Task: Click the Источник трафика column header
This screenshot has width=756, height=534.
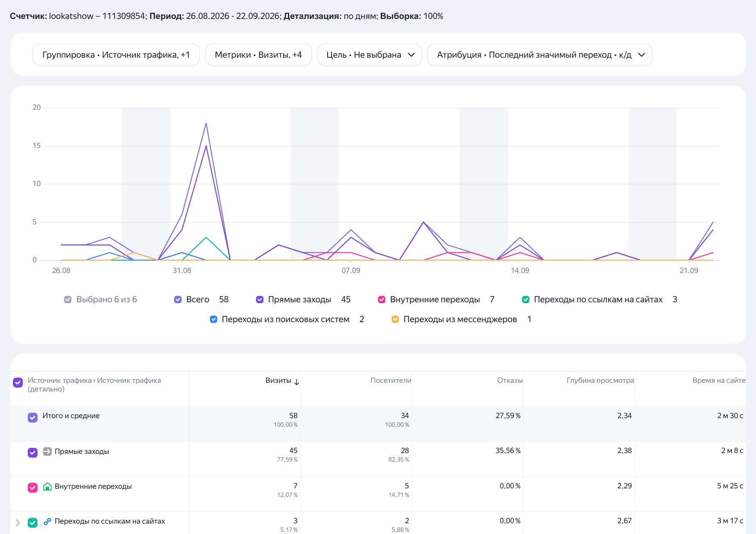Action: 94,385
